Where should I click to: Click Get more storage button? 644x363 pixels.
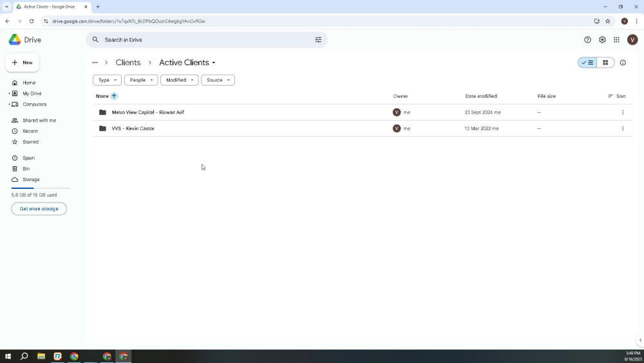point(39,209)
